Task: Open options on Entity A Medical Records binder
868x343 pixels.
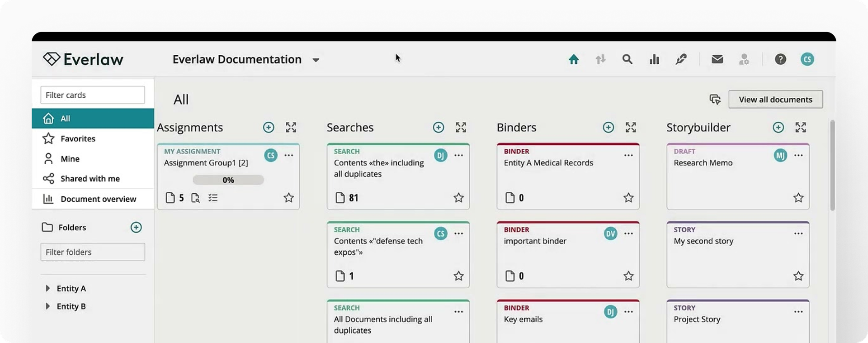Action: click(x=628, y=155)
